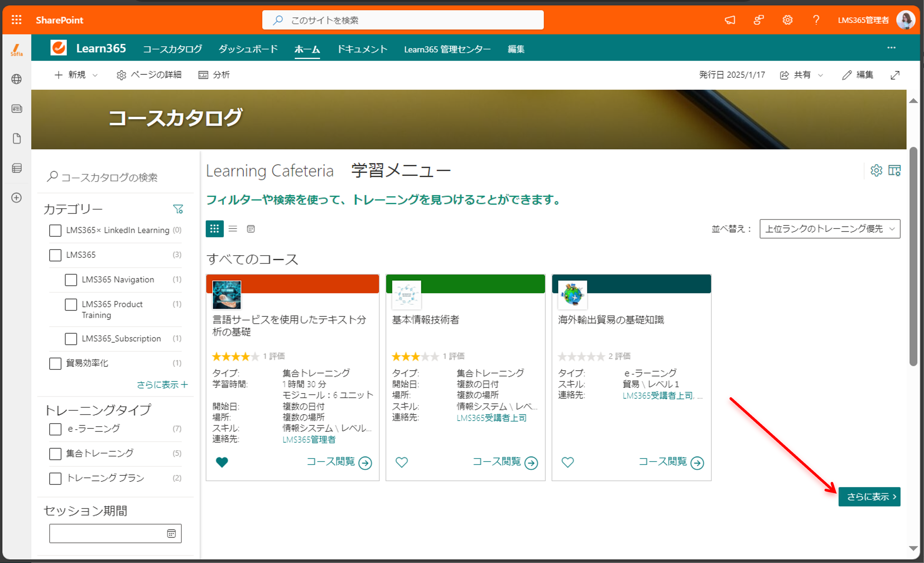Open the three-dots overflow menu in site navigation
Viewport: 924px width, 563px height.
[x=891, y=48]
